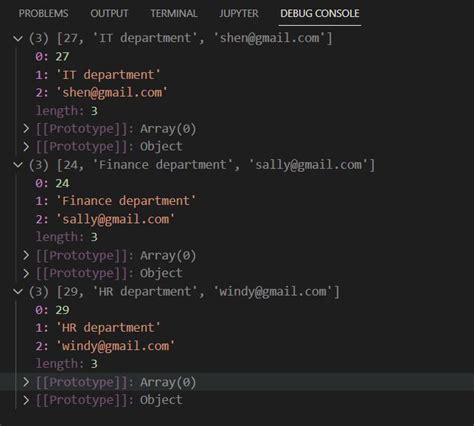Switch to the PROBLEMS tab
Viewport: 474px width, 426px height.
click(43, 13)
